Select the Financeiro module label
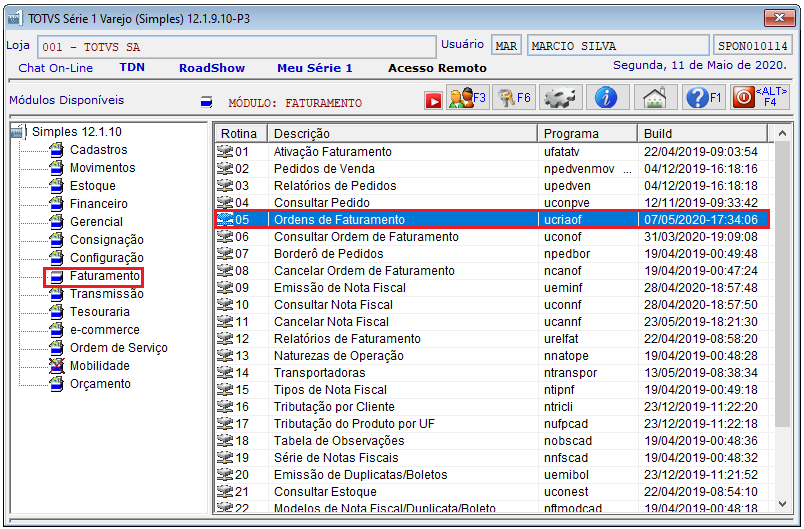 pyautogui.click(x=98, y=204)
